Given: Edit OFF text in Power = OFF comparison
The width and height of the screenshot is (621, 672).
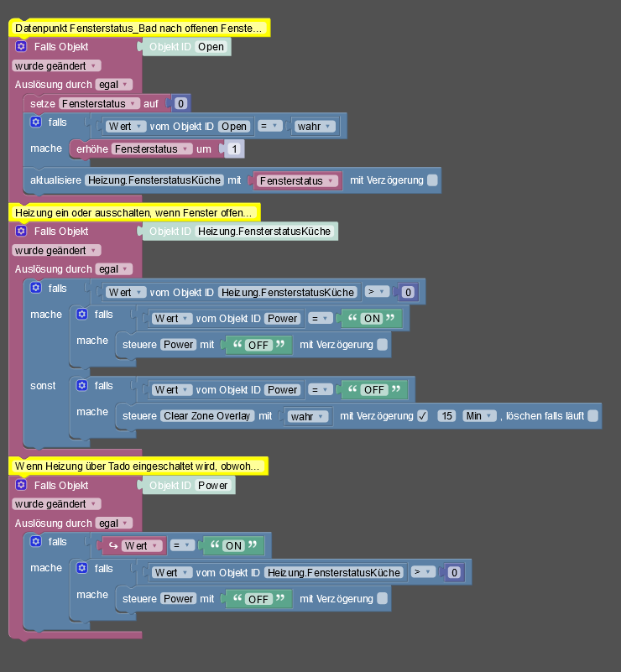Looking at the screenshot, I should pos(373,389).
